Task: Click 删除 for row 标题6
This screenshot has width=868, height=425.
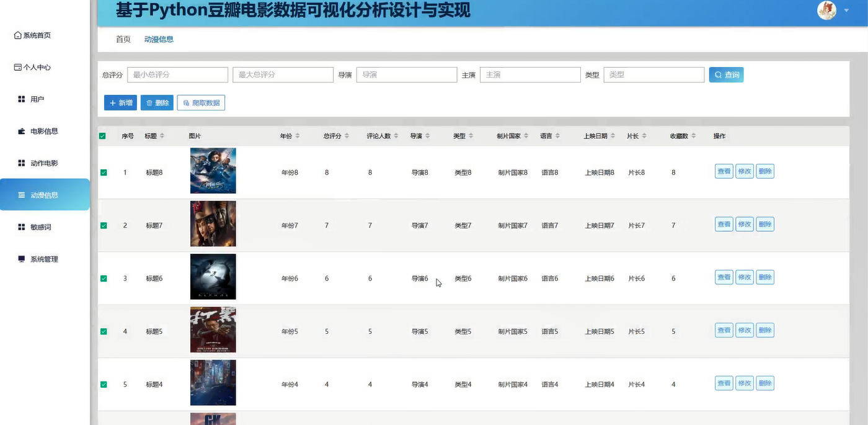Action: [765, 277]
